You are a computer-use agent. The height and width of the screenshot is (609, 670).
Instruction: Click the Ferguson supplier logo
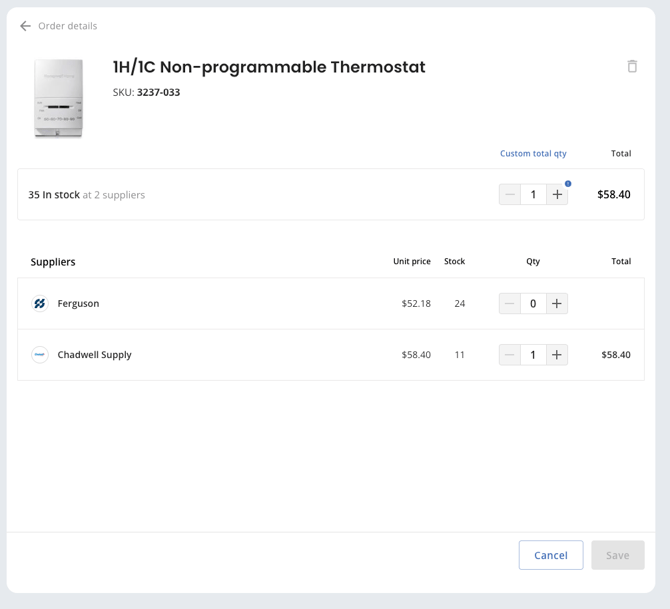tap(40, 303)
